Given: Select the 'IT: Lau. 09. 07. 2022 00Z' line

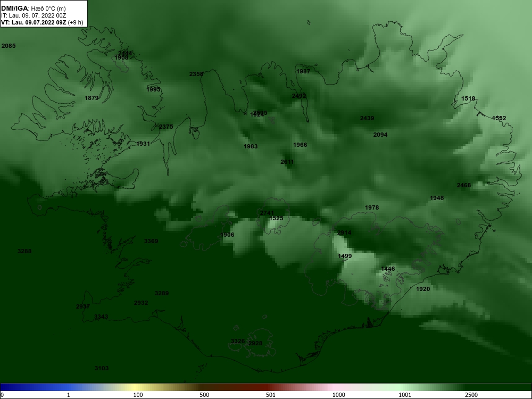Looking at the screenshot, I should click(33, 15).
